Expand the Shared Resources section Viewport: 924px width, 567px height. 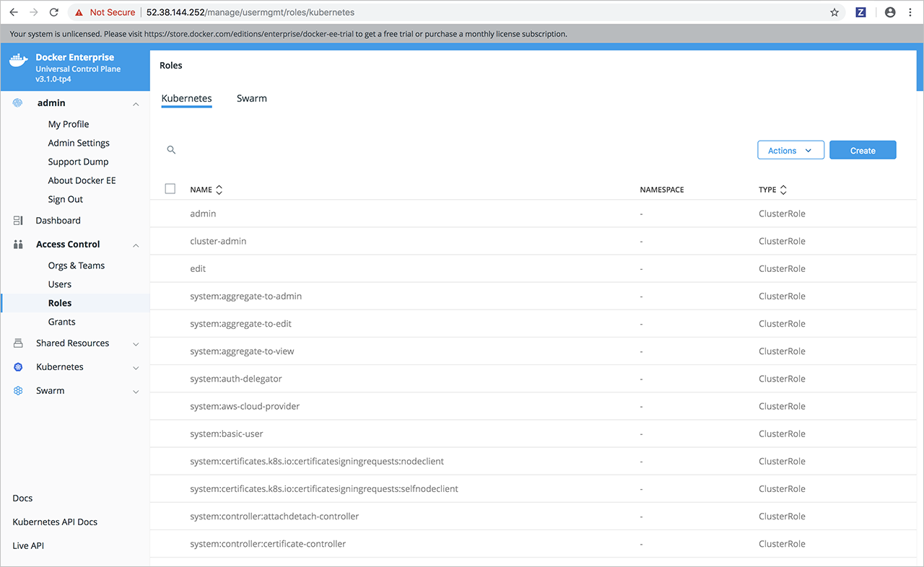pyautogui.click(x=136, y=344)
